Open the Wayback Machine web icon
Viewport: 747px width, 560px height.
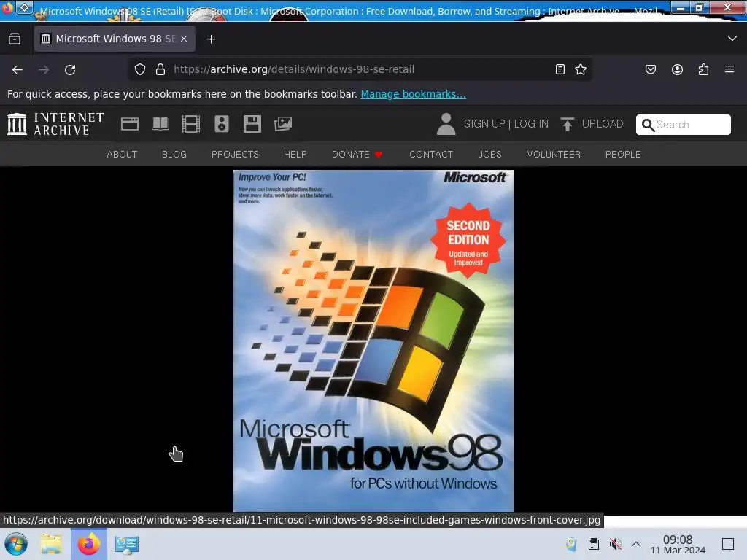point(130,124)
